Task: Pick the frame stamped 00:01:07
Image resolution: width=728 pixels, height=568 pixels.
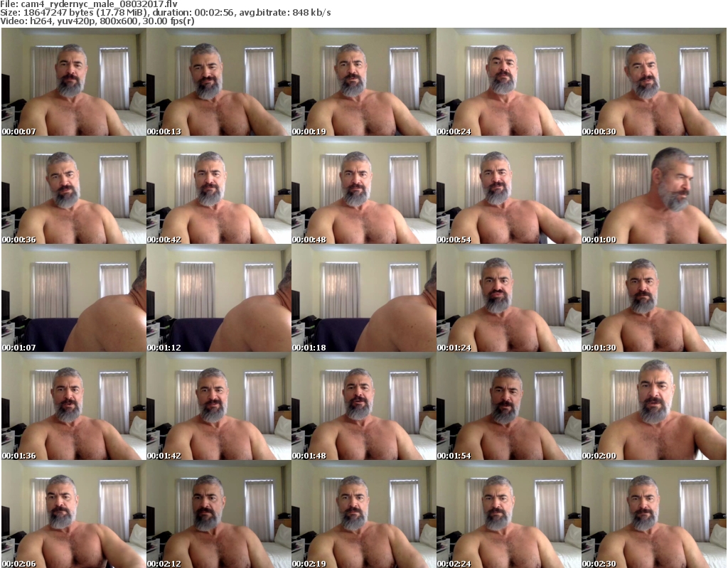Action: (74, 298)
